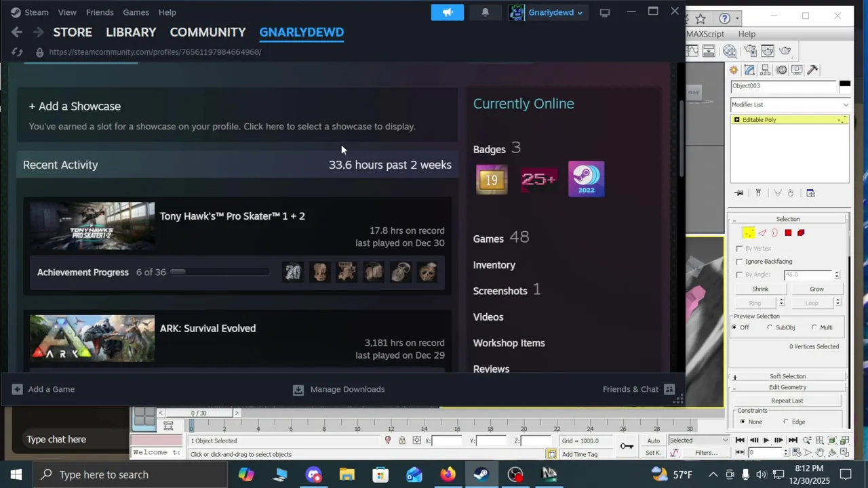Click Ring spinner arrows
Image resolution: width=868 pixels, height=488 pixels.
(781, 302)
